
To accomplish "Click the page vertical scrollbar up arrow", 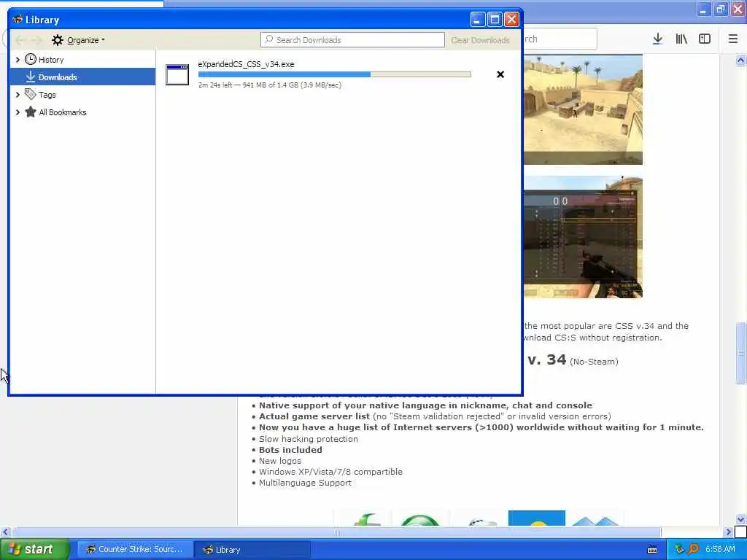I will coord(740,60).
